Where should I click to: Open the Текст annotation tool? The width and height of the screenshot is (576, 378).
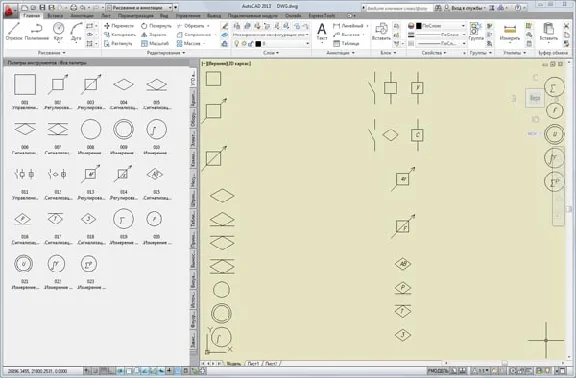(x=322, y=32)
